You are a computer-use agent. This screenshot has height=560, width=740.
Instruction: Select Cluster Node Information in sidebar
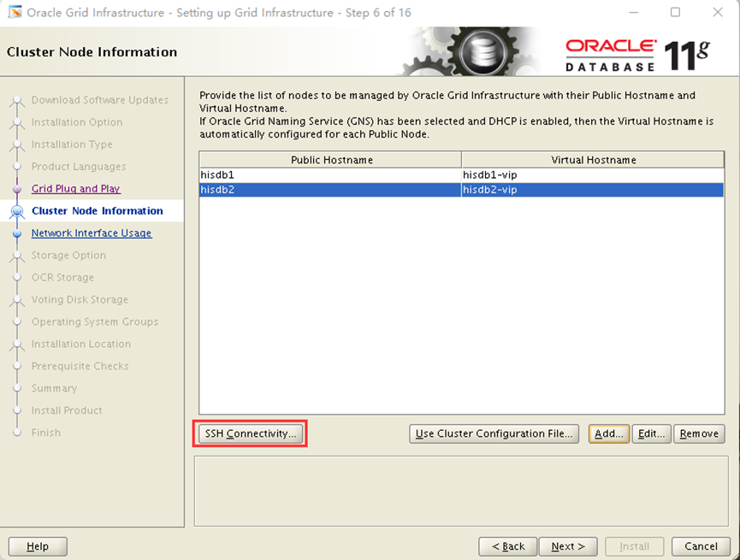pos(98,211)
